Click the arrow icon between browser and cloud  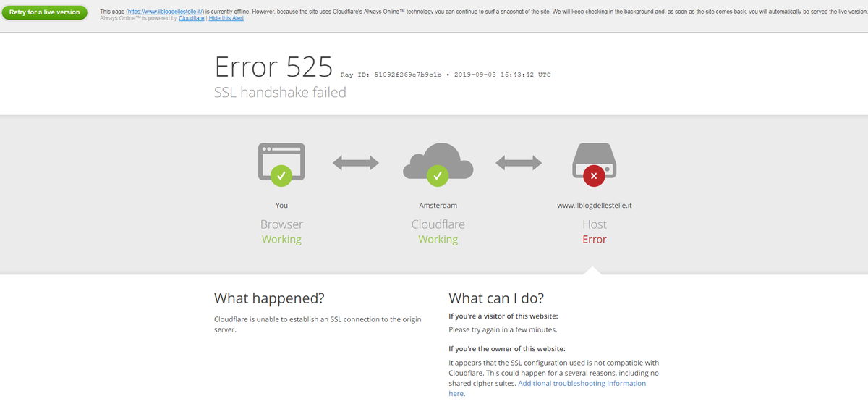(x=356, y=163)
